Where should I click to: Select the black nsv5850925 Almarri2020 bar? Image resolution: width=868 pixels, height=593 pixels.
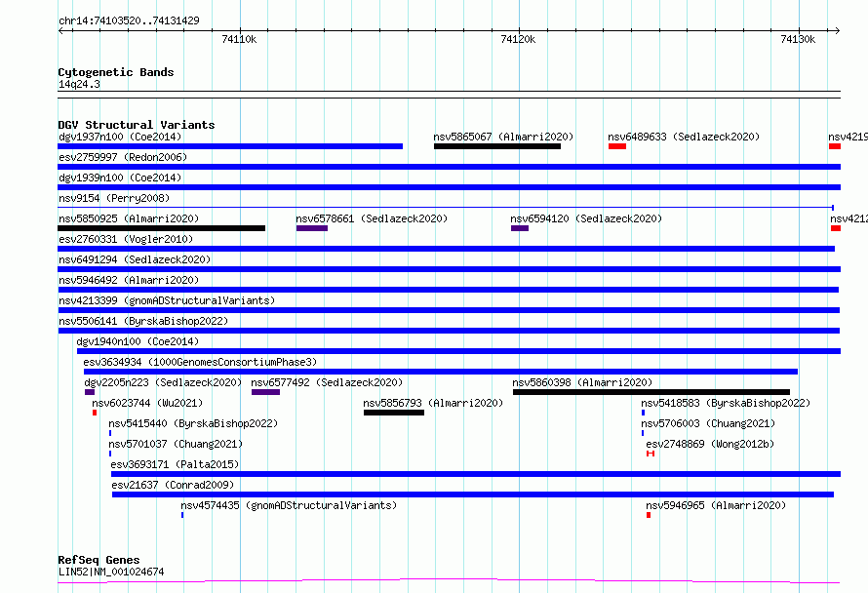click(x=162, y=228)
